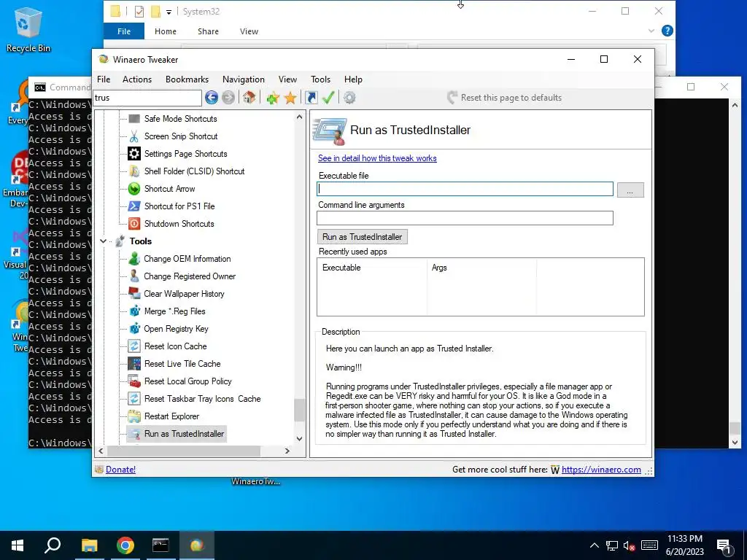Select the Open Registry Key icon

tap(134, 329)
